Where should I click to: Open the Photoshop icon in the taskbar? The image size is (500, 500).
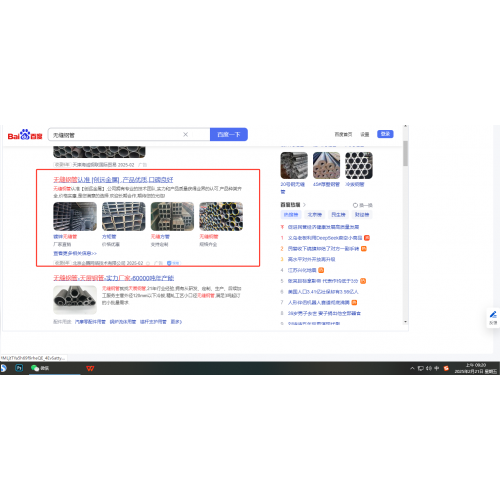(19, 368)
